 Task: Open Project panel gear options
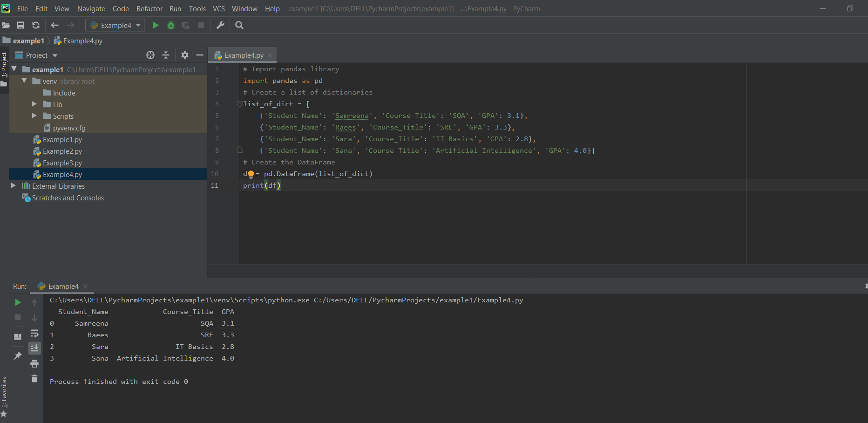(x=185, y=55)
